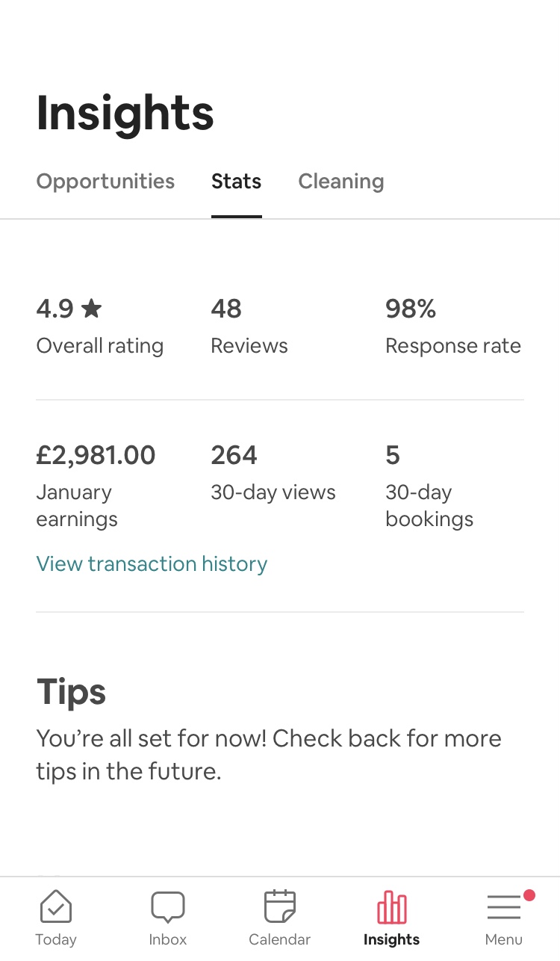This screenshot has height=961, width=560.
Task: Tap the 98% Response rate stat
Action: coord(452,327)
